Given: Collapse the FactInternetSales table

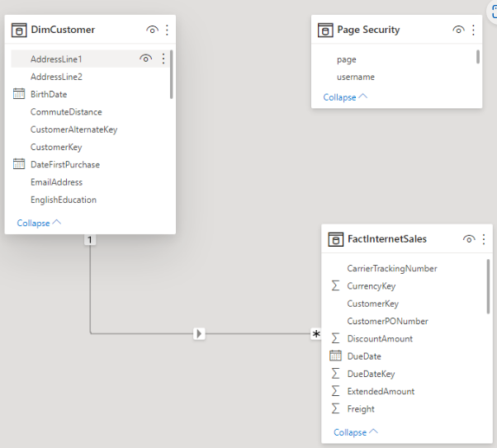Looking at the screenshot, I should pos(356,432).
